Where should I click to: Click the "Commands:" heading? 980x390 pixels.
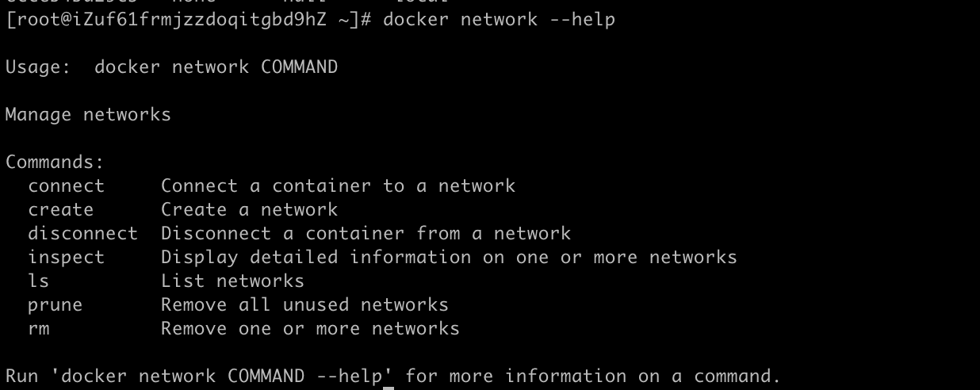point(55,162)
